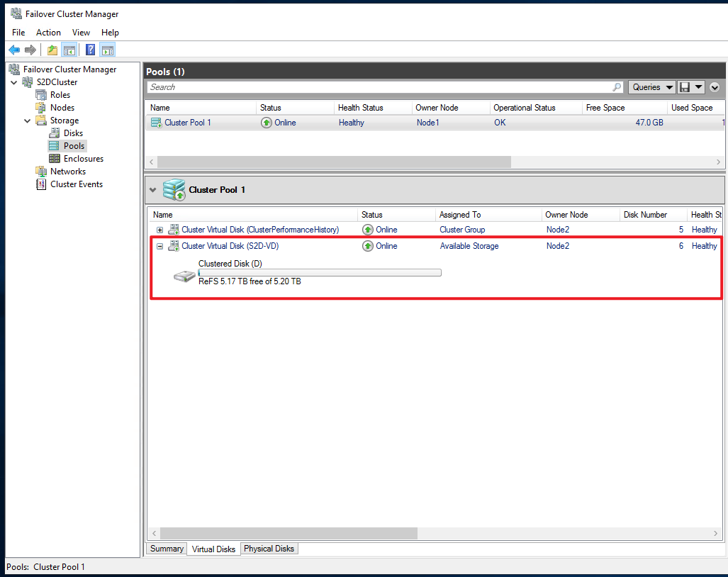Toggle the Show/Hide Action Pane icon
The image size is (728, 577).
click(x=108, y=50)
